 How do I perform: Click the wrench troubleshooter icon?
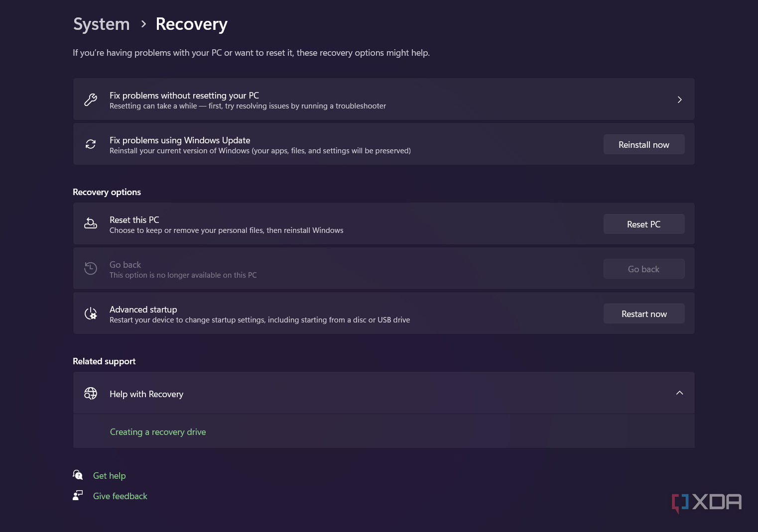pos(91,100)
